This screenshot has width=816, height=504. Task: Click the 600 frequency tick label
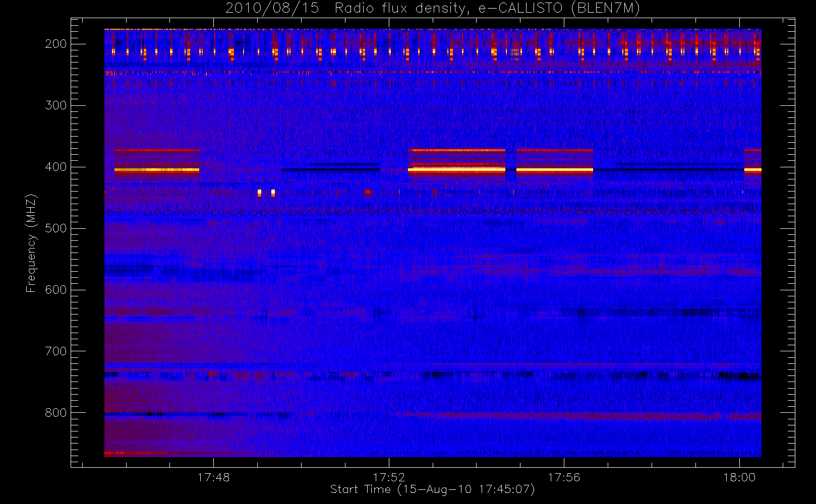pyautogui.click(x=56, y=290)
